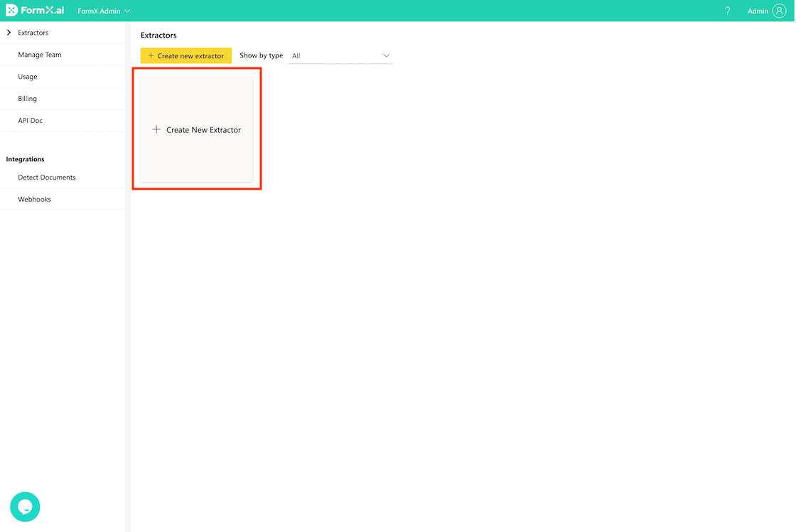The width and height of the screenshot is (796, 532).
Task: Go to Manage Team page
Action: [x=40, y=55]
